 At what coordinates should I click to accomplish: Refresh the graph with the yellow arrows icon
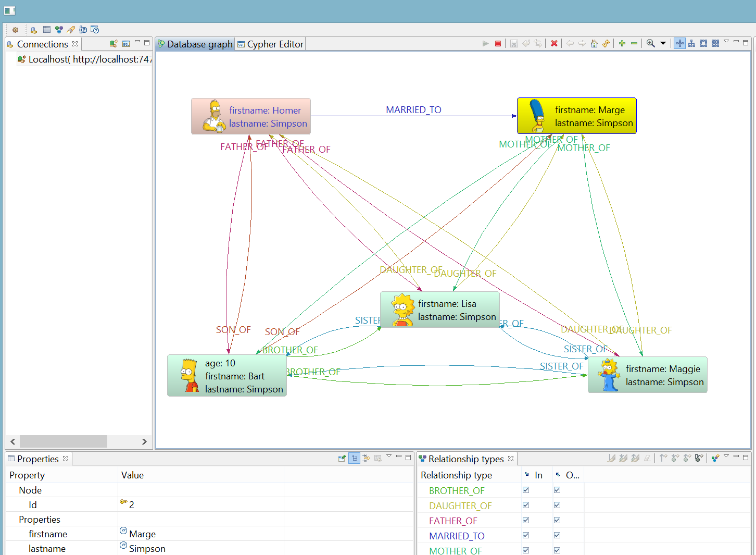[x=606, y=43]
